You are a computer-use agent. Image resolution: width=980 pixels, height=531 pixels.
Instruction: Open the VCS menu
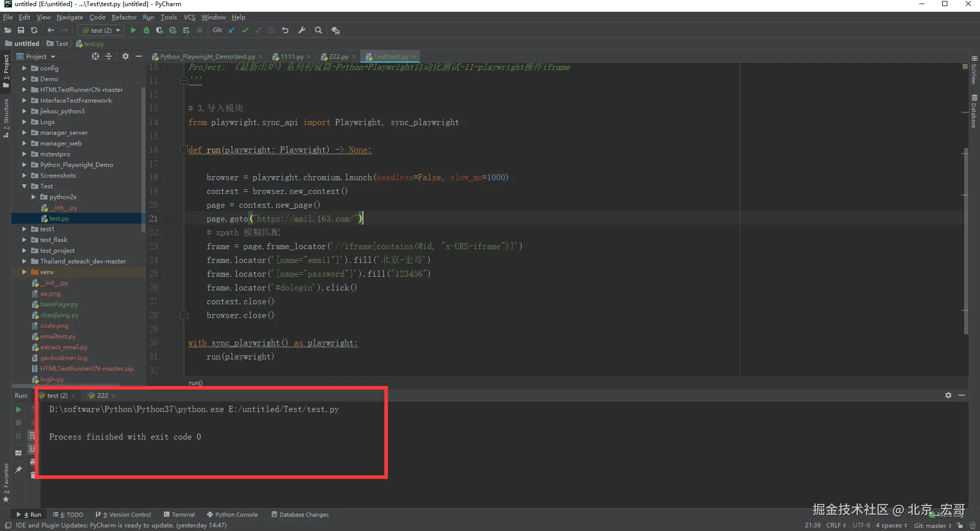click(x=189, y=17)
